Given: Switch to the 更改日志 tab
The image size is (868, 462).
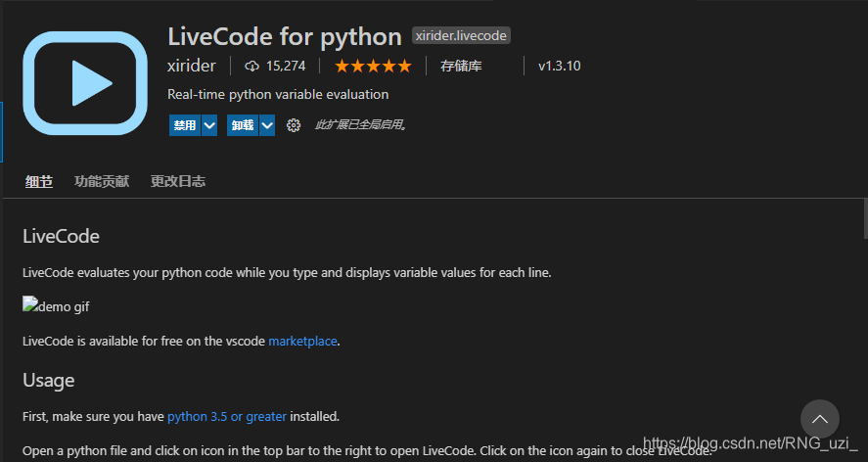Looking at the screenshot, I should click(x=178, y=181).
